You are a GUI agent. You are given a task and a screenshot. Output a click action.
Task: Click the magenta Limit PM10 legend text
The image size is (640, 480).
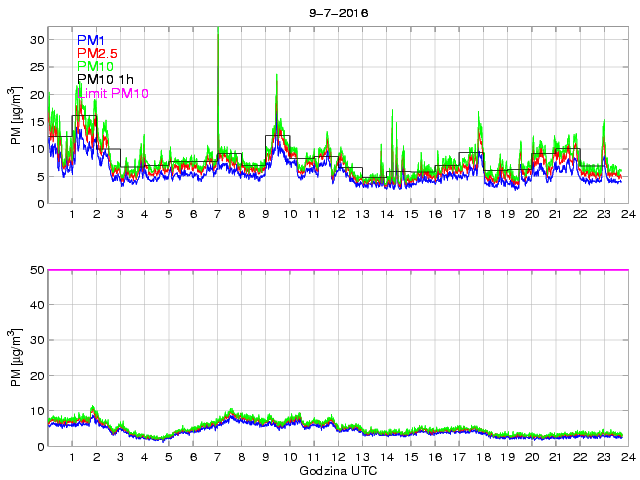point(112,93)
